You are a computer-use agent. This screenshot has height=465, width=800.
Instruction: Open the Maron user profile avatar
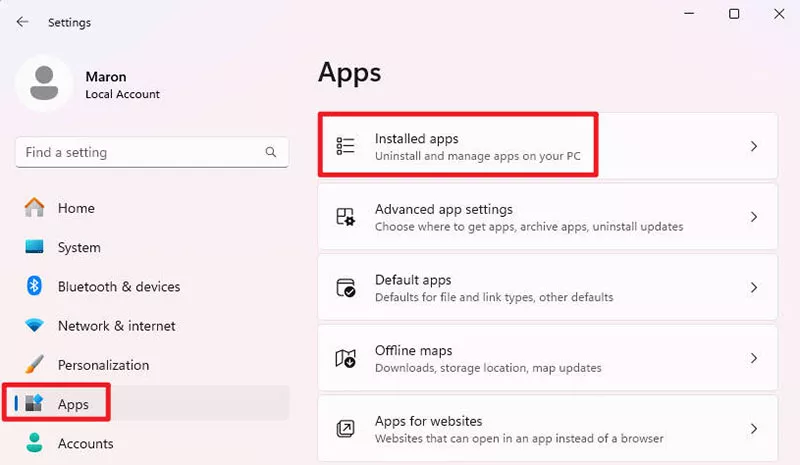pyautogui.click(x=44, y=83)
